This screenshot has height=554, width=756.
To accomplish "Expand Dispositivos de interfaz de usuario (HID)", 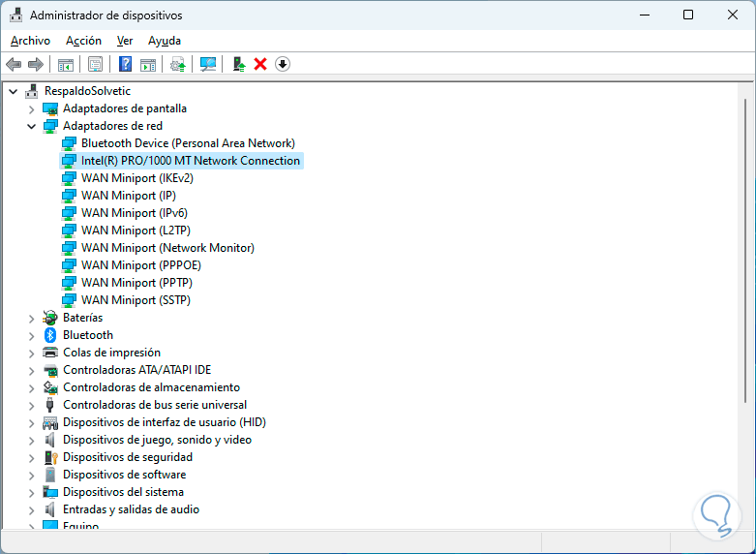I will (32, 423).
